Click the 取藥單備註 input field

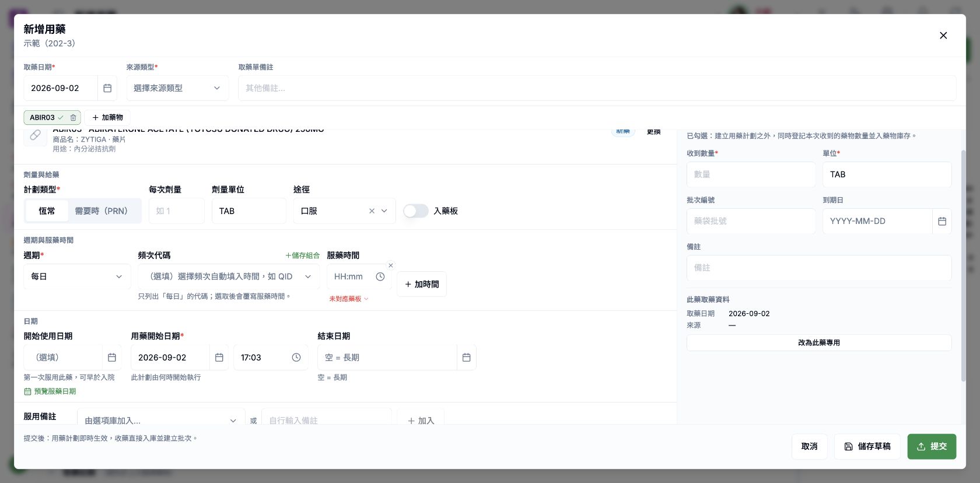pos(597,88)
